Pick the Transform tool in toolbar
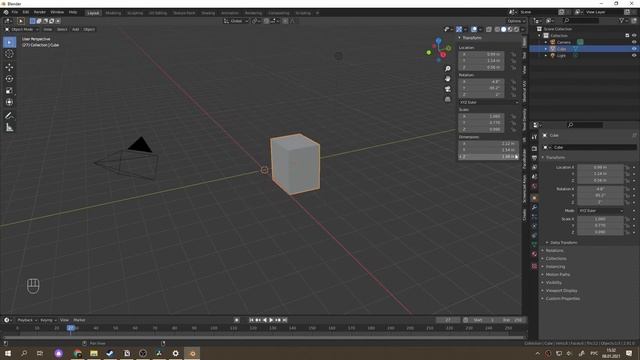The height and width of the screenshot is (360, 640). coord(9,102)
